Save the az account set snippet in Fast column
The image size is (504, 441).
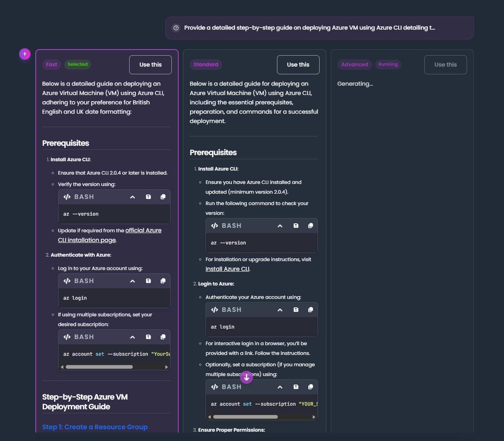point(148,337)
